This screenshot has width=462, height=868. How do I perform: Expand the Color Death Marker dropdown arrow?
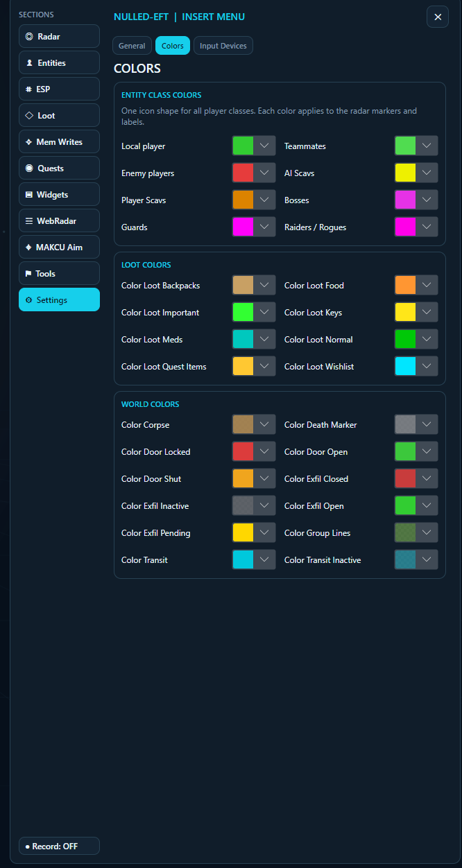(x=427, y=424)
